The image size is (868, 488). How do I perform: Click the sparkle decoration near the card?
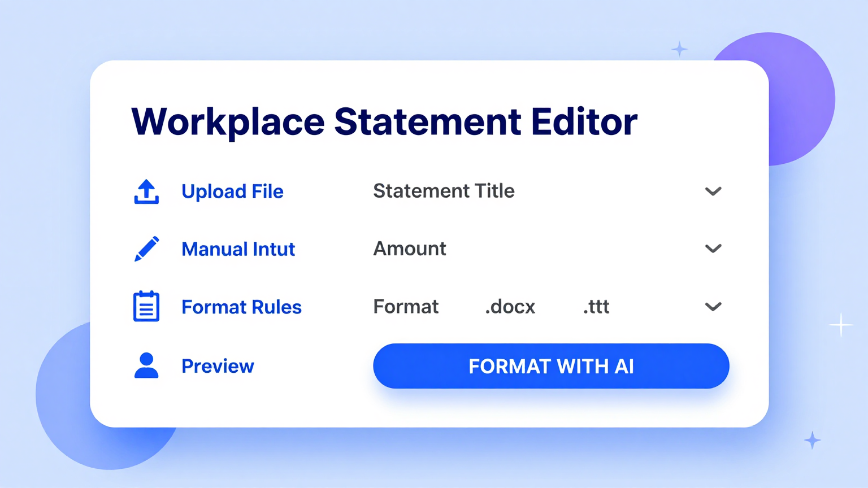680,50
